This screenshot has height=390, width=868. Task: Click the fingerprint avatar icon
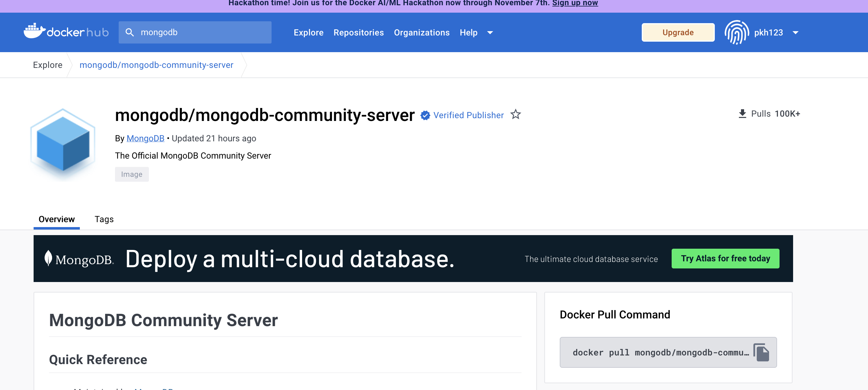tap(737, 32)
